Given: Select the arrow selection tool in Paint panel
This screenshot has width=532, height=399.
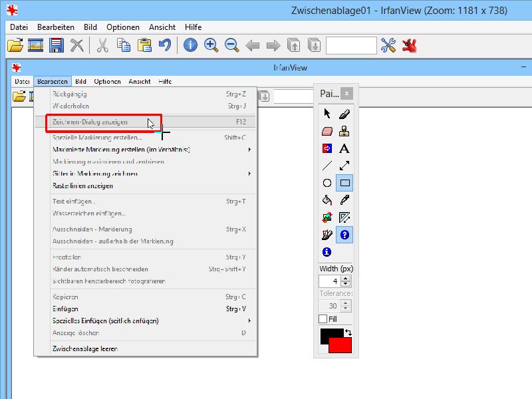Looking at the screenshot, I should pyautogui.click(x=327, y=113).
